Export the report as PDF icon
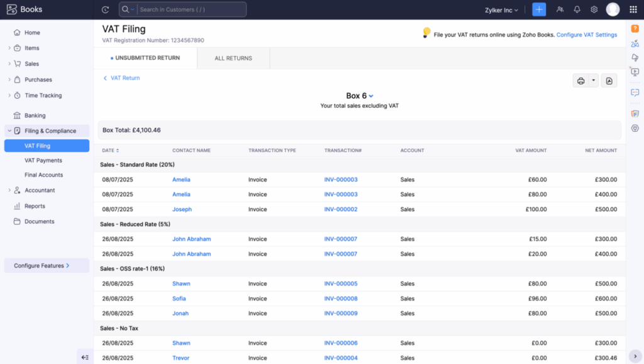644x364 pixels. click(609, 81)
